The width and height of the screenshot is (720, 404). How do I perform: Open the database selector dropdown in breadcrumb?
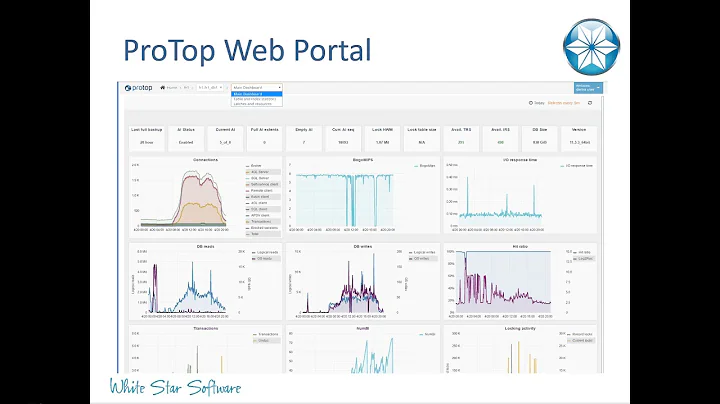[210, 88]
